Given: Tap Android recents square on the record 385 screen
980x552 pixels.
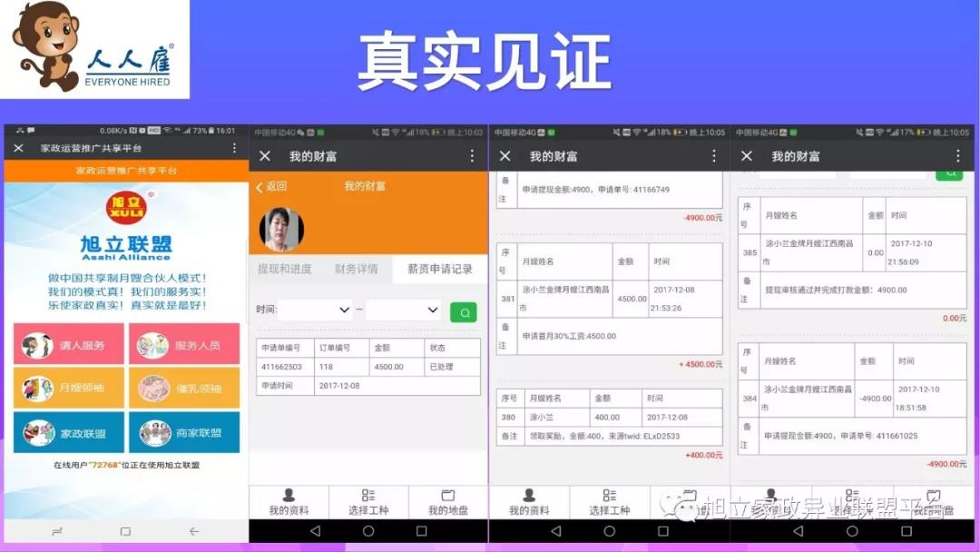Looking at the screenshot, I should click(906, 531).
